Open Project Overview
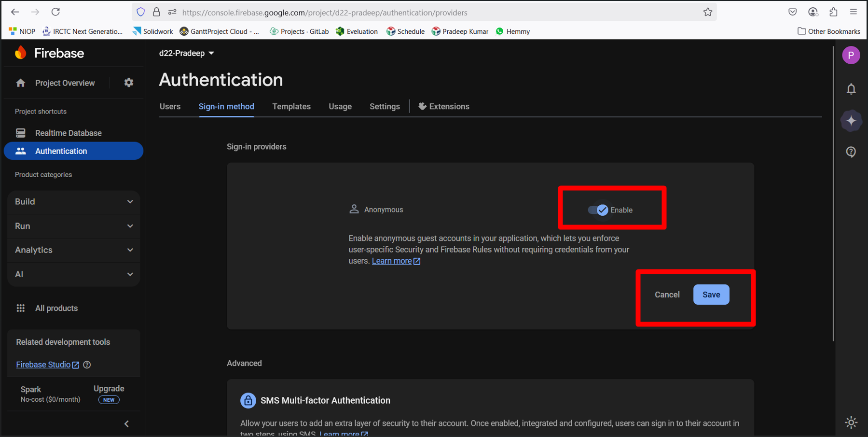This screenshot has height=437, width=868. click(65, 83)
